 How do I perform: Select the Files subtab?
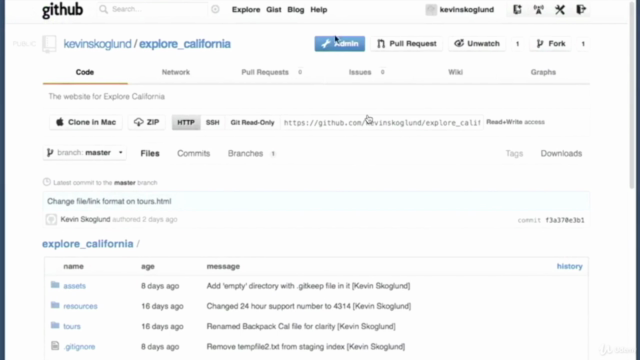click(x=150, y=153)
